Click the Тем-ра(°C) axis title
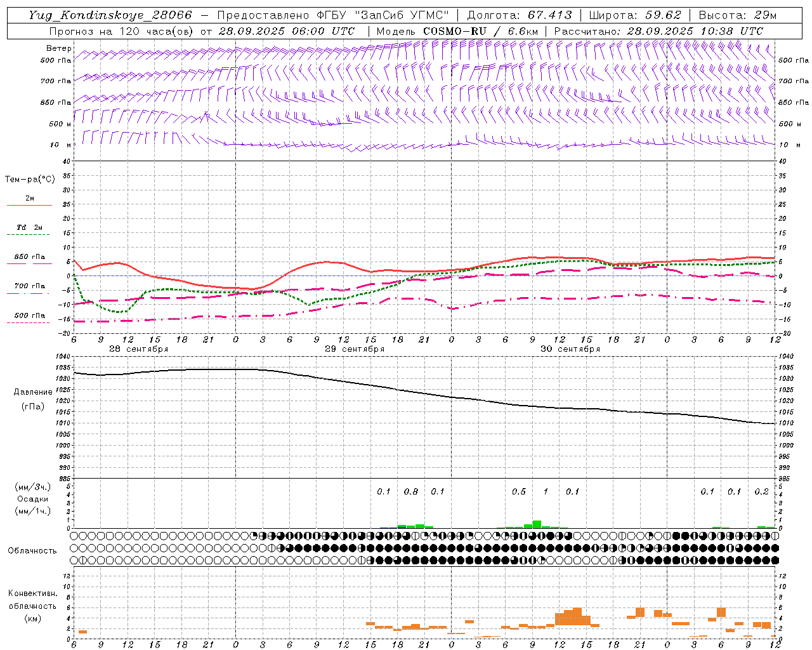812x650 pixels. tap(30, 180)
